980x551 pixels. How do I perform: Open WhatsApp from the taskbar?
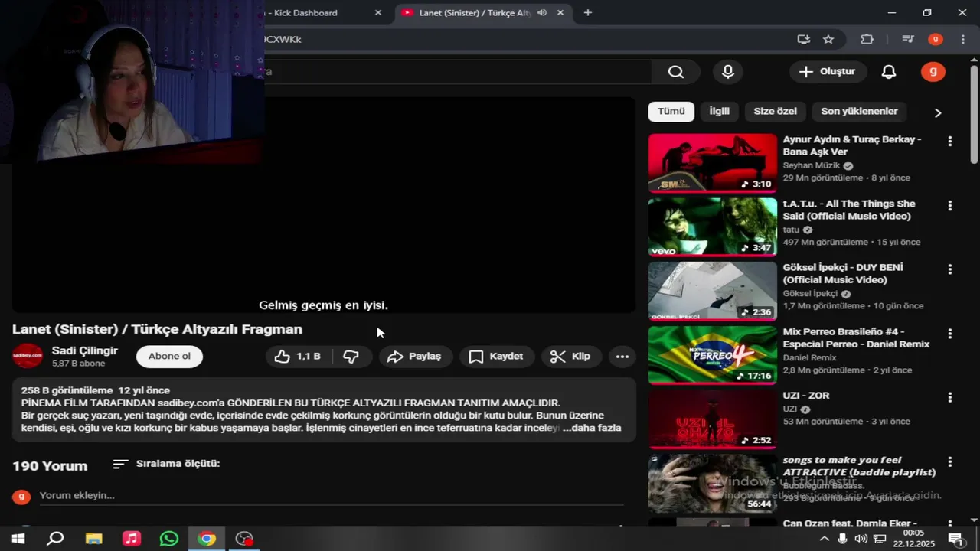pyautogui.click(x=169, y=539)
